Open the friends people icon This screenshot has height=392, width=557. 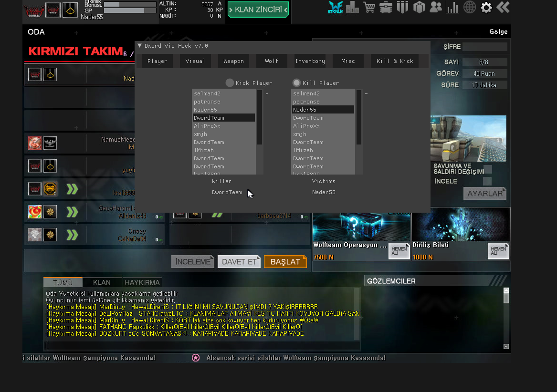436,8
